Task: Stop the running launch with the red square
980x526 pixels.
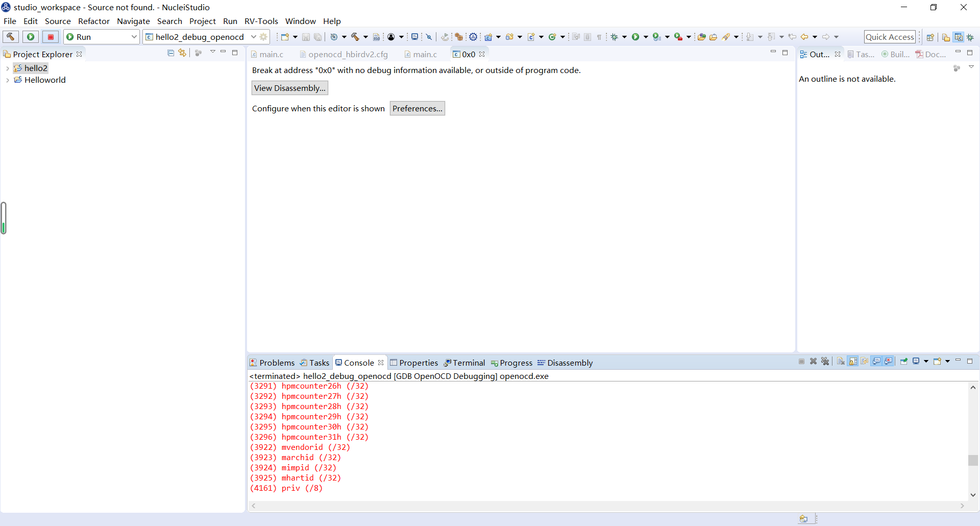Action: click(51, 37)
